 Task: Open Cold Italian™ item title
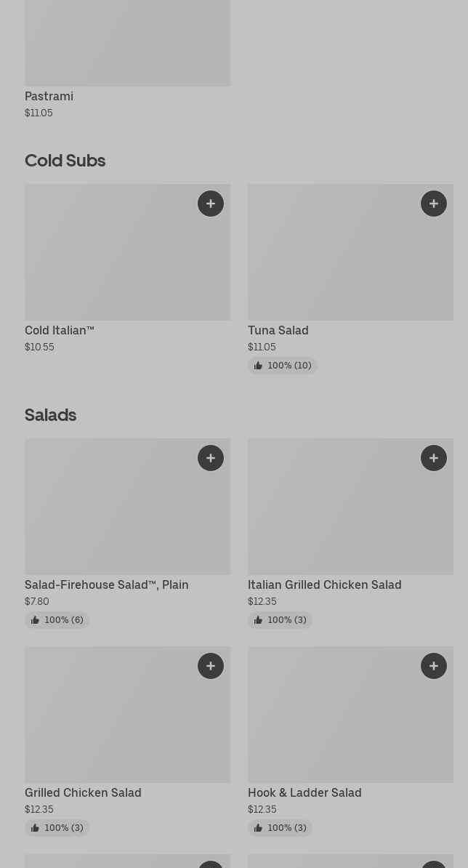click(60, 330)
